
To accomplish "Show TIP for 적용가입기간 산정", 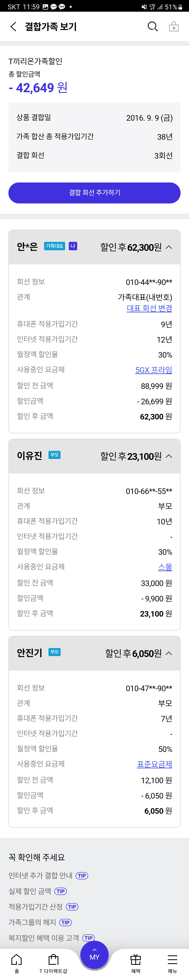I will (72, 907).
